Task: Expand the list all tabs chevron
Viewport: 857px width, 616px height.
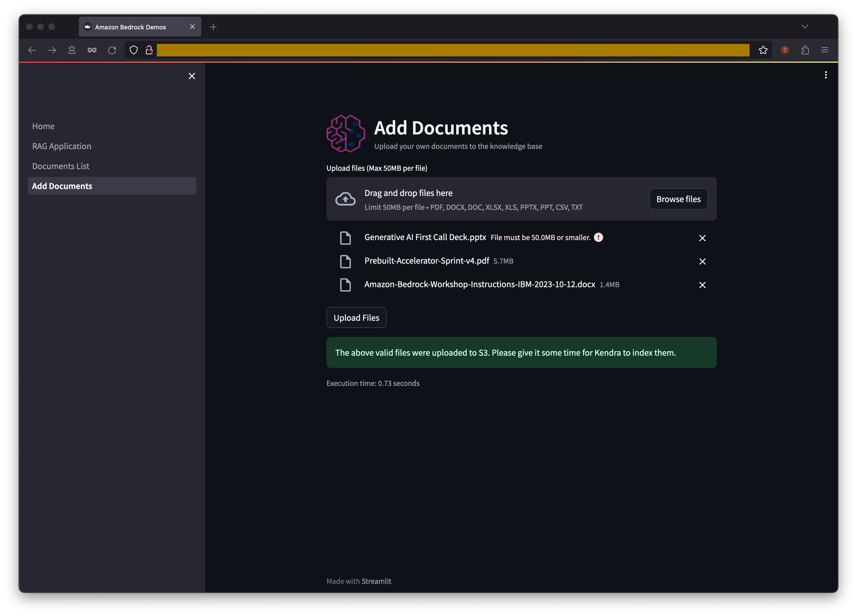Action: (x=805, y=26)
